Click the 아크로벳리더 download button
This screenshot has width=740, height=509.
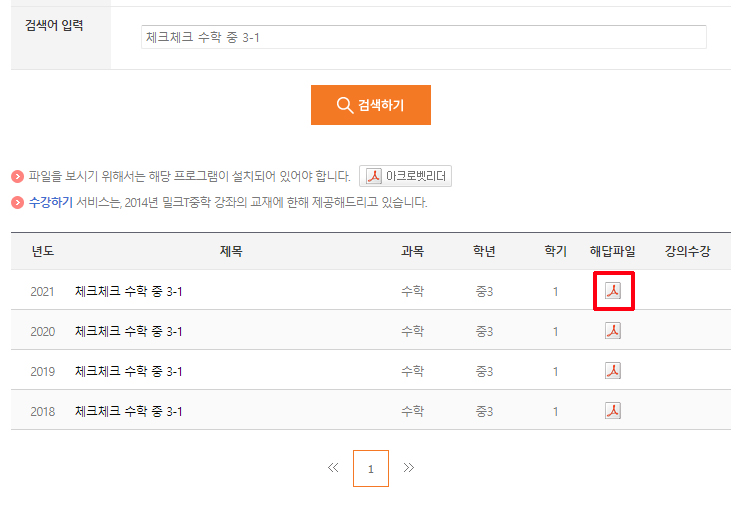coord(405,176)
